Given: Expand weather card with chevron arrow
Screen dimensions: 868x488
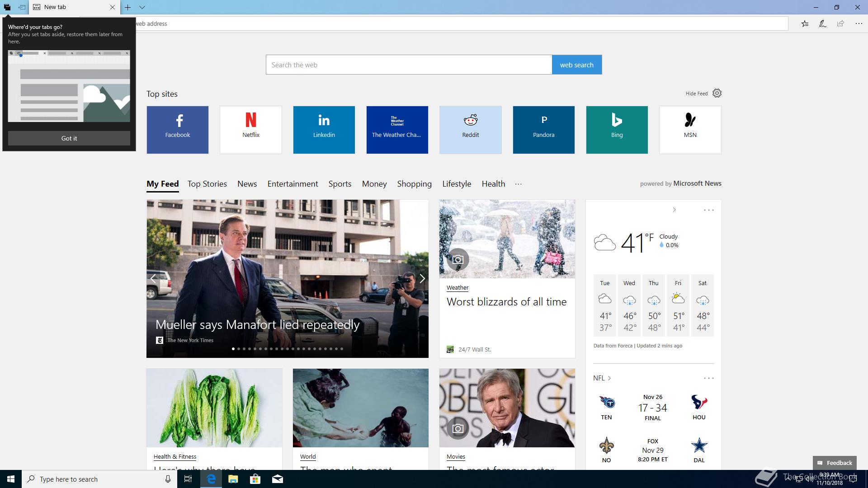Looking at the screenshot, I should click(674, 210).
